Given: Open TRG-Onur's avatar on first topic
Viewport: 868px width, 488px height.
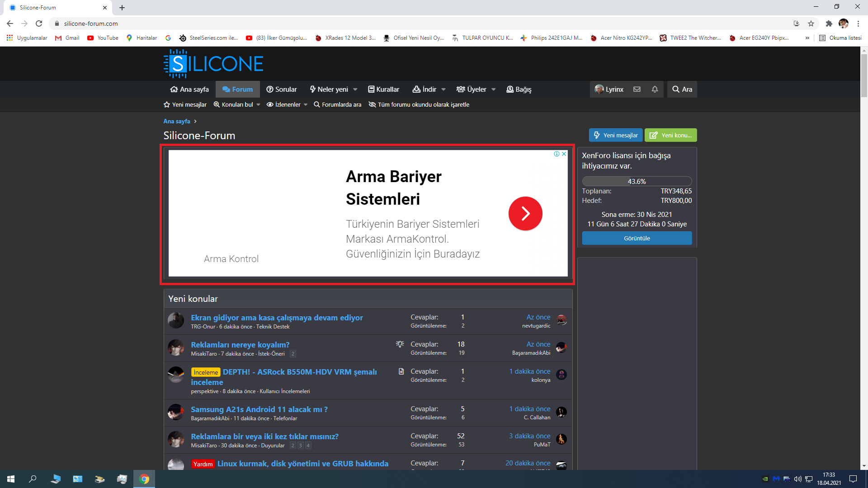Looking at the screenshot, I should pos(175,320).
